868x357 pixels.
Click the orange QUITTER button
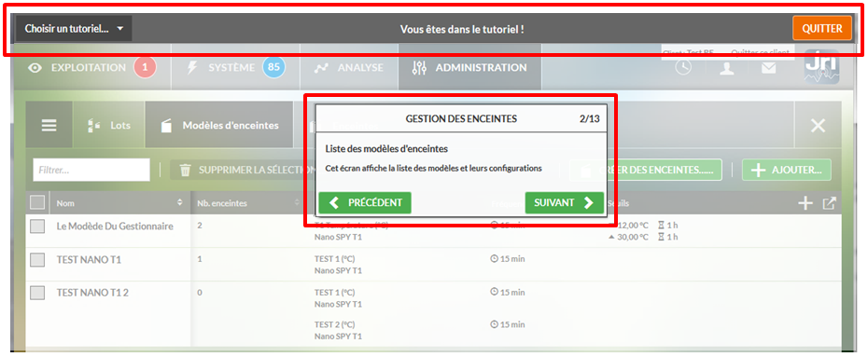822,29
